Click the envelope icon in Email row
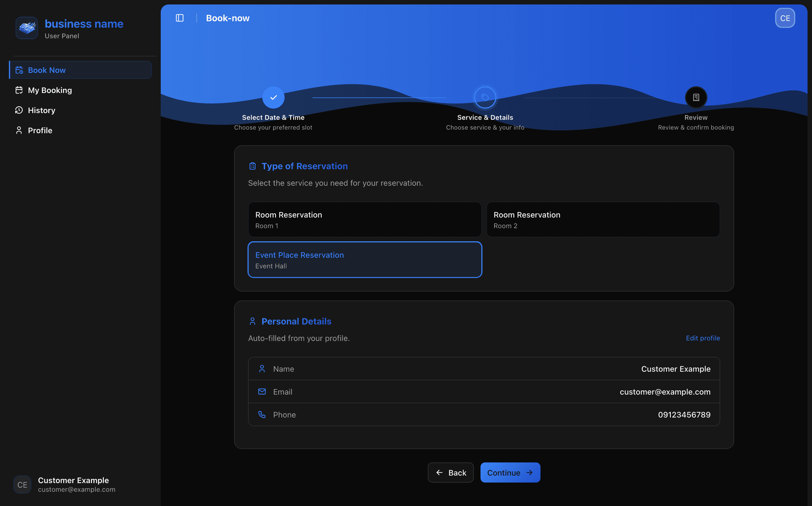 pyautogui.click(x=262, y=392)
